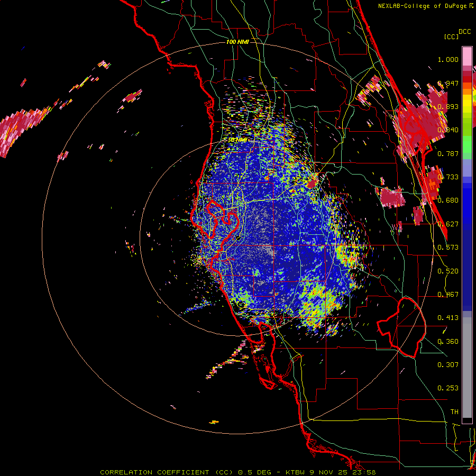The height and width of the screenshot is (476, 476).
Task: Pick the gray color bar segment
Action: click(x=467, y=368)
